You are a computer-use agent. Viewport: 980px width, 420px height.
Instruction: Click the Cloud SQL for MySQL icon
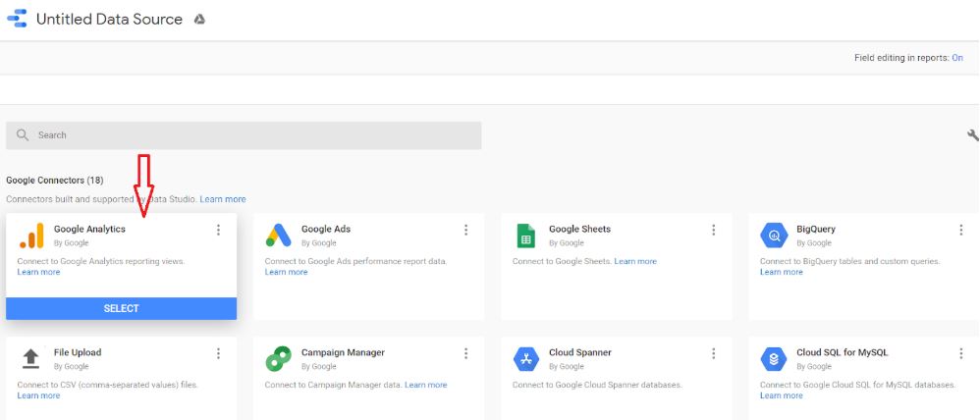pyautogui.click(x=774, y=359)
